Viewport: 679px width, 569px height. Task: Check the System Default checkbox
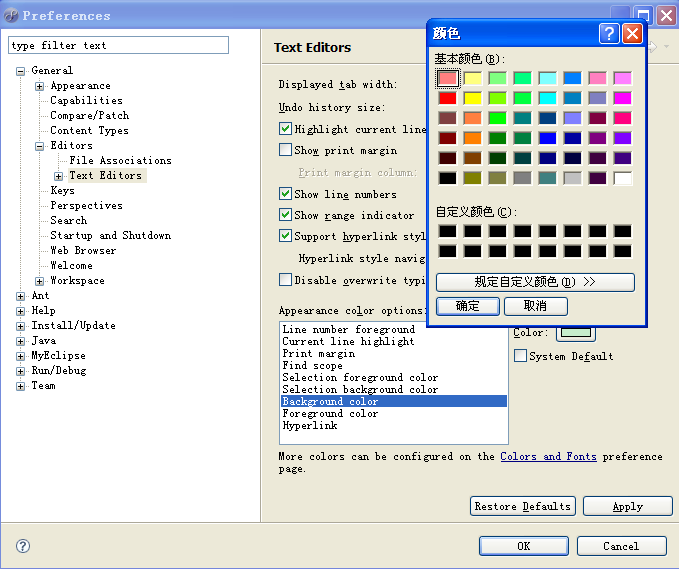click(520, 356)
